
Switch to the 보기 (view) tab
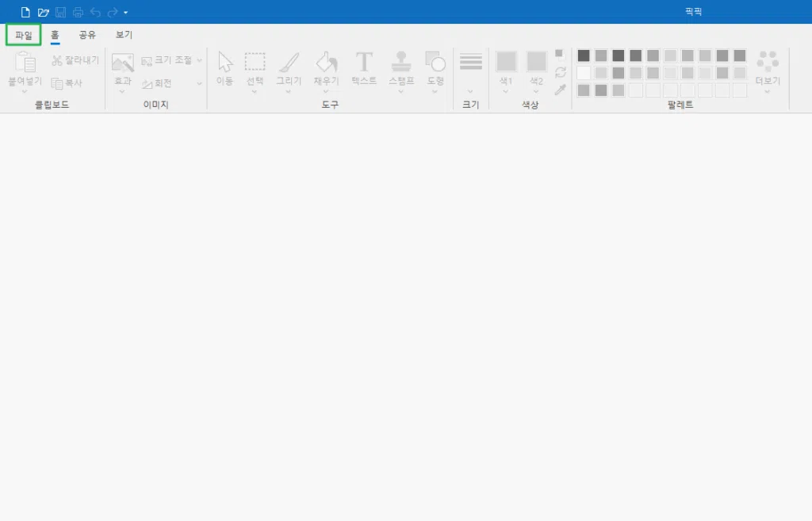coord(124,35)
